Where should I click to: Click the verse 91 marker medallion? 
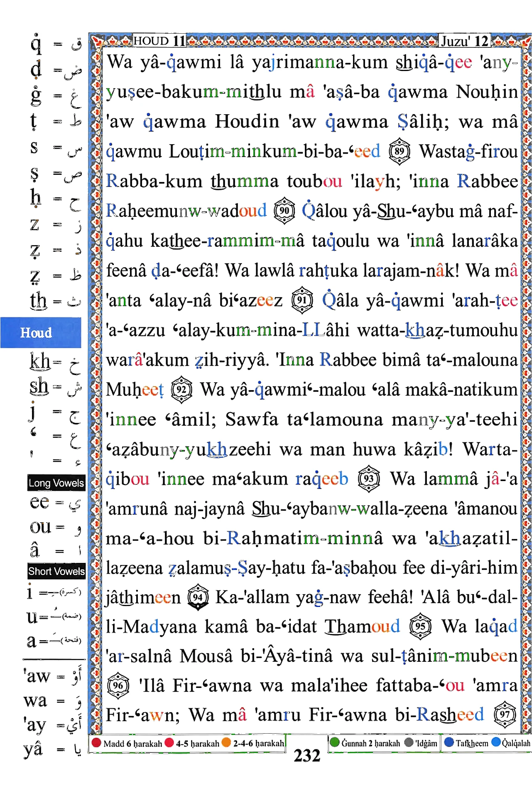(302, 300)
